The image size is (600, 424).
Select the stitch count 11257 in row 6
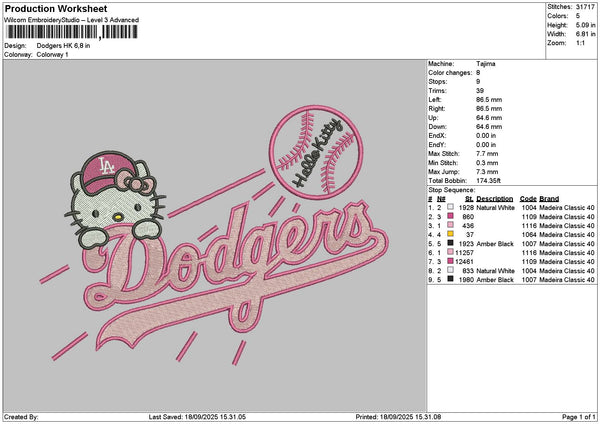[x=465, y=253]
